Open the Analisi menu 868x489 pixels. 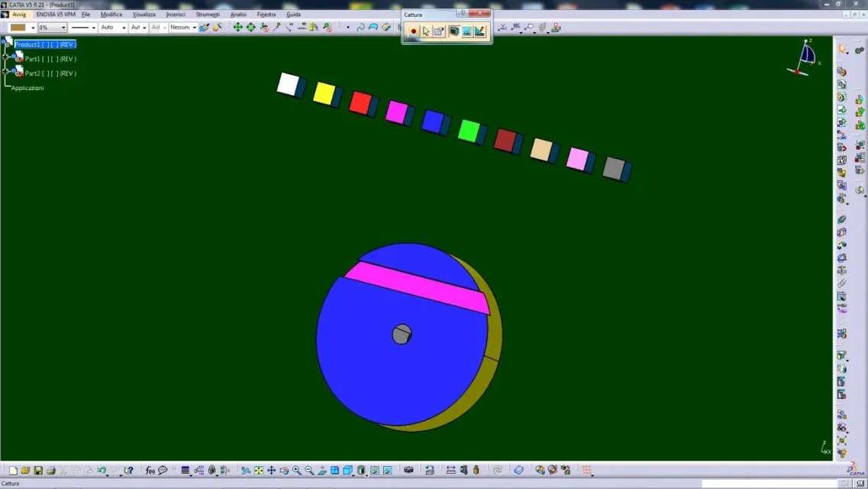pyautogui.click(x=238, y=15)
